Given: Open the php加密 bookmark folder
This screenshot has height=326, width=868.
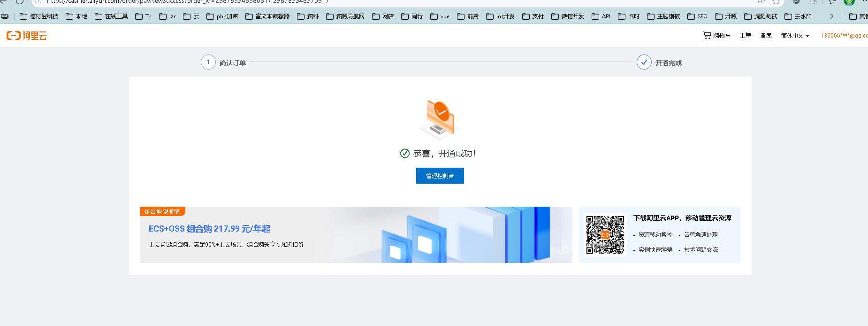Looking at the screenshot, I should click(222, 16).
